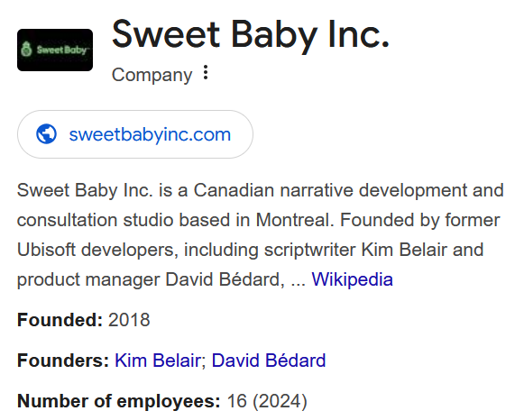Open the Wikipedia source link
This screenshot has height=420, width=515.
coord(352,279)
